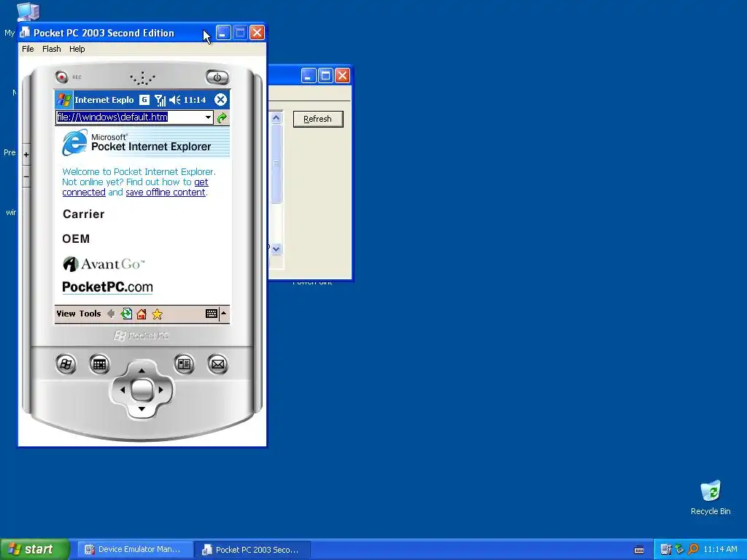Open the View menu in Pocket IE

point(66,314)
